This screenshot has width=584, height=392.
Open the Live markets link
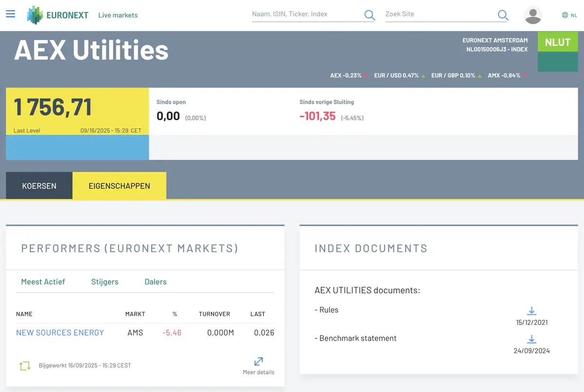(x=118, y=15)
